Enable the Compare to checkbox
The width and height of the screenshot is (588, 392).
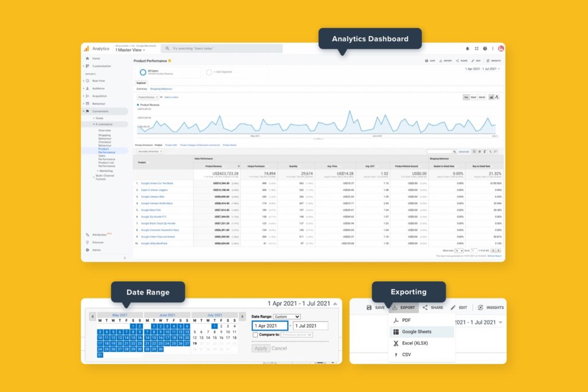tap(255, 335)
